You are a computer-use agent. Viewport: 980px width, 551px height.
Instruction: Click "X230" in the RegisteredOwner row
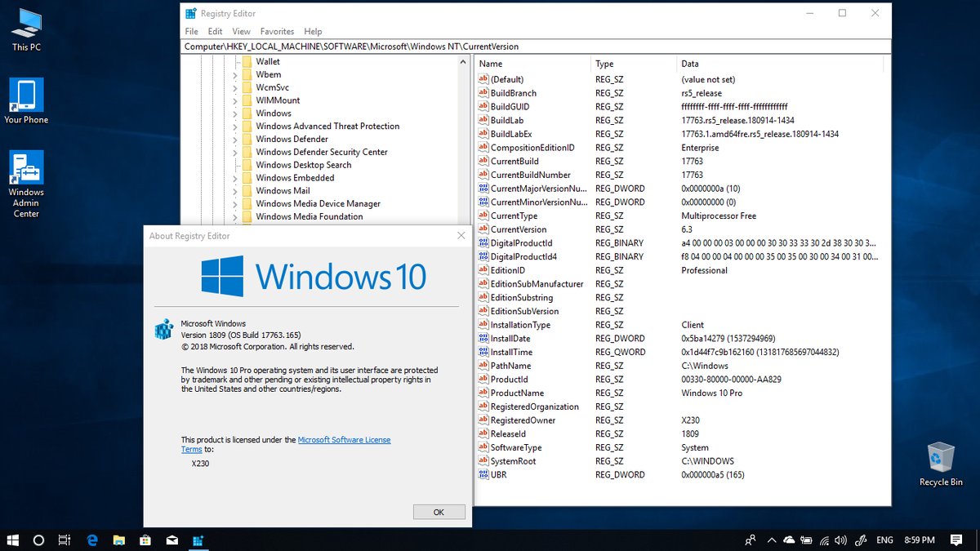690,420
